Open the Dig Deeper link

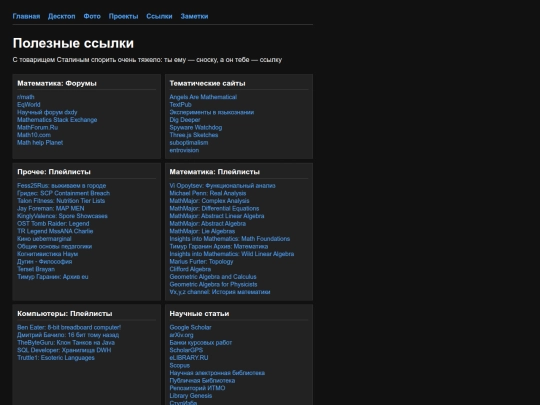(x=185, y=120)
